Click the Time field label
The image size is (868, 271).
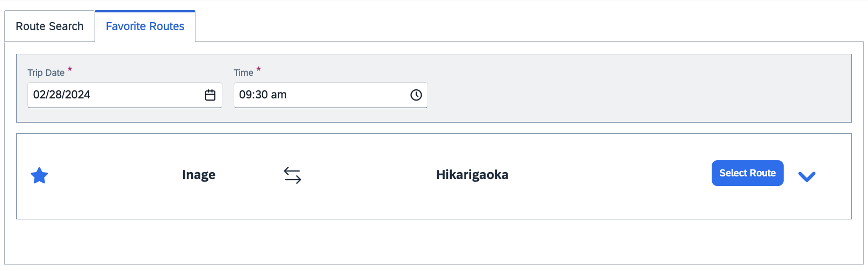coord(243,73)
